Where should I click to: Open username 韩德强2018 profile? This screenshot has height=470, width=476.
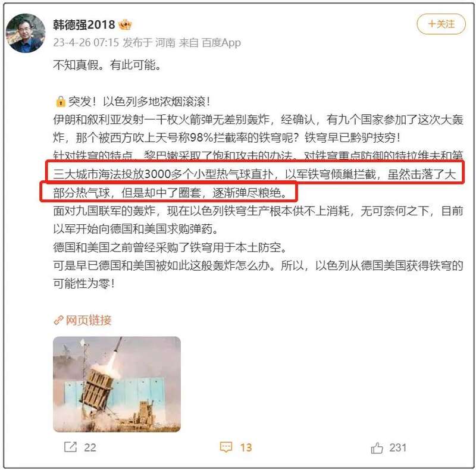point(84,24)
